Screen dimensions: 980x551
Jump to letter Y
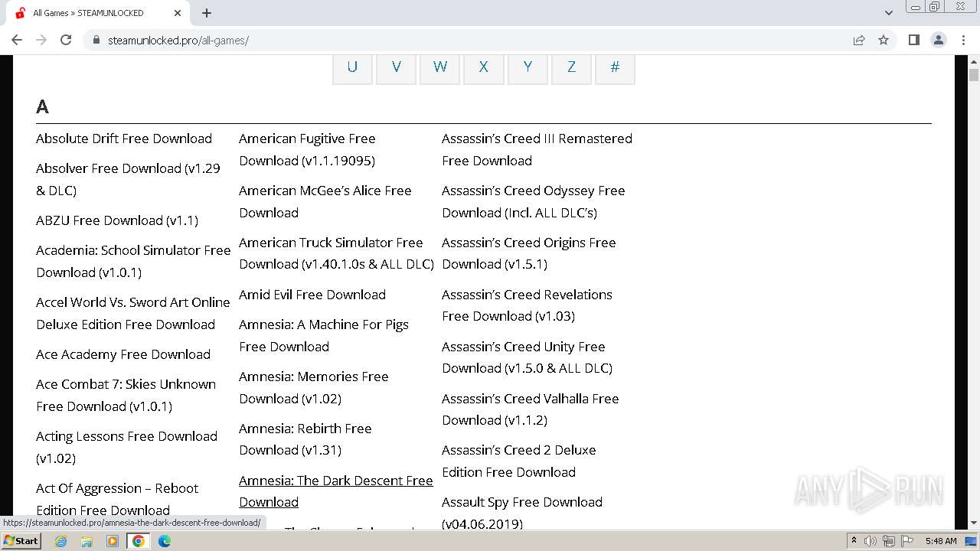click(x=528, y=67)
